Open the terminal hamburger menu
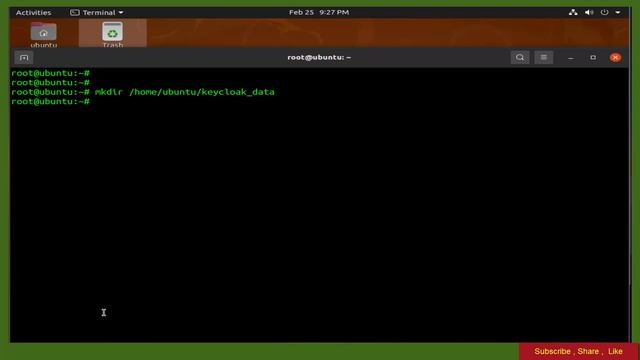This screenshot has width=640, height=360. (544, 58)
